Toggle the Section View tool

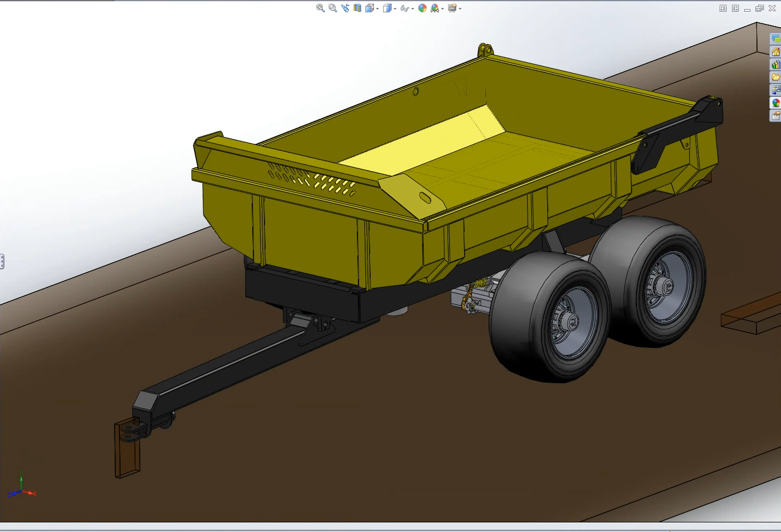(357, 8)
